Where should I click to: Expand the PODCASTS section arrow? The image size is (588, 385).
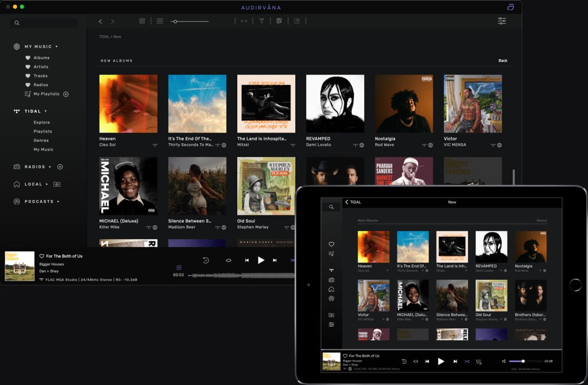58,202
